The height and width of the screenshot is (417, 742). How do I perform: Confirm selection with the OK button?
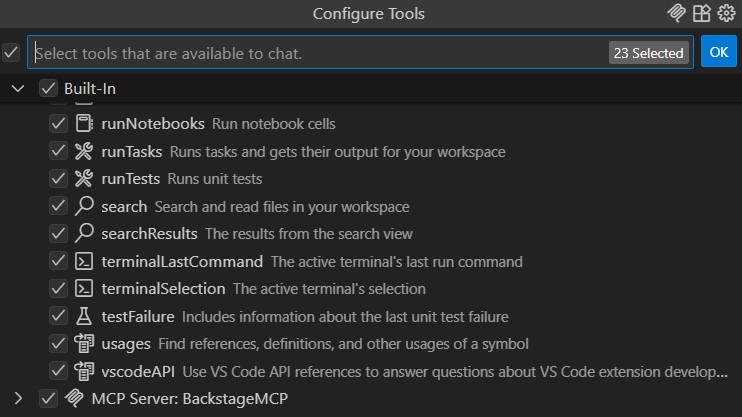tap(718, 52)
